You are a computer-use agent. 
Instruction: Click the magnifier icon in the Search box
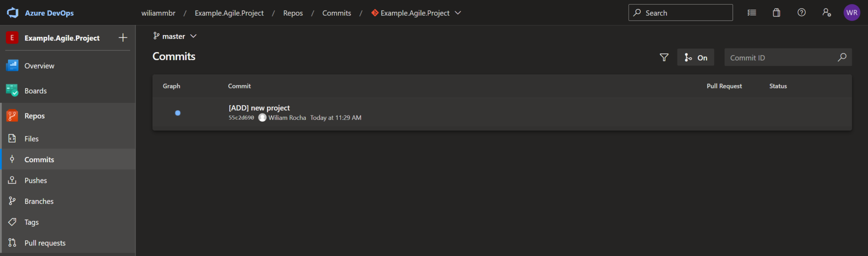637,13
